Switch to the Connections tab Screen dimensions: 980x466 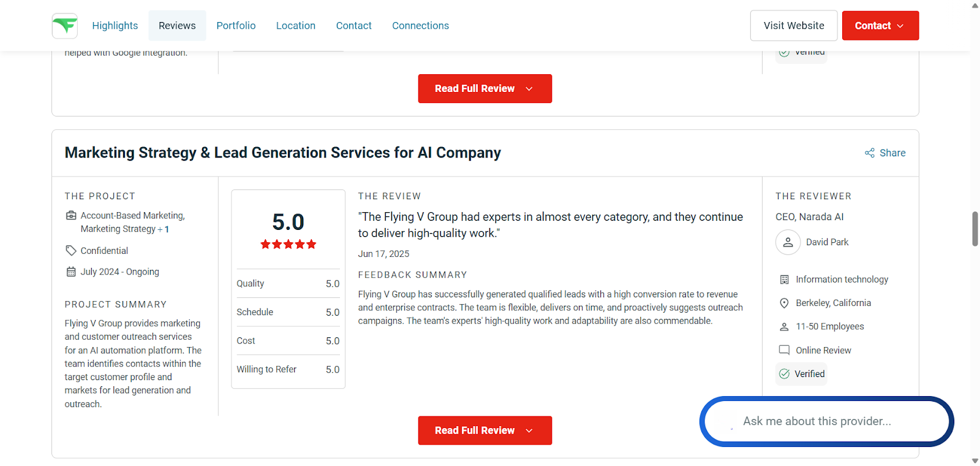pyautogui.click(x=421, y=26)
